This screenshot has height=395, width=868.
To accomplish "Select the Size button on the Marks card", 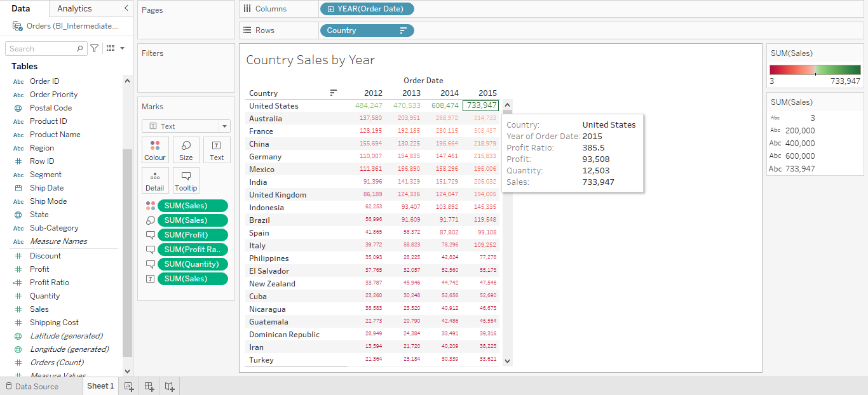I will [186, 150].
